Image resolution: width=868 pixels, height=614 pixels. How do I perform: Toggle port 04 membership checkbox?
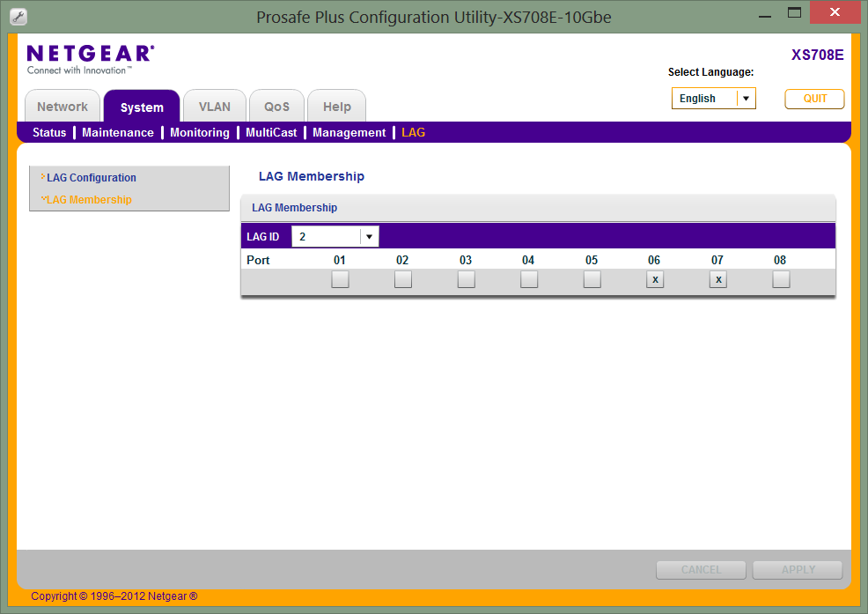pos(529,279)
